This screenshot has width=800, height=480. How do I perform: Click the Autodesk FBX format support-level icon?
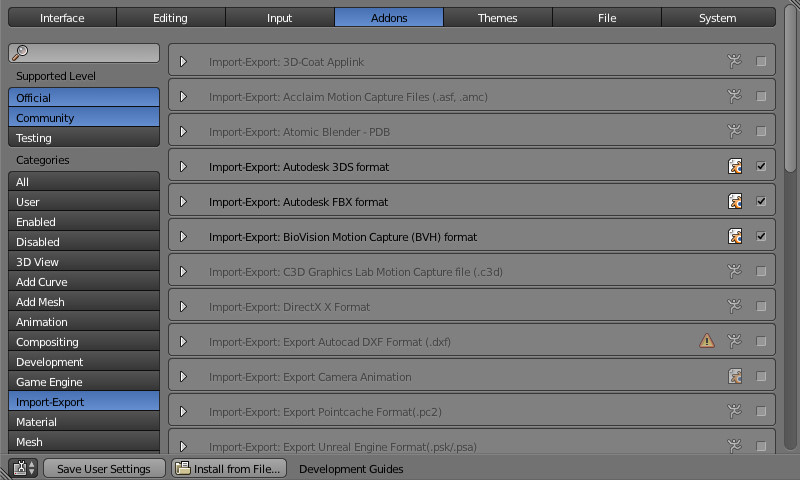point(735,202)
